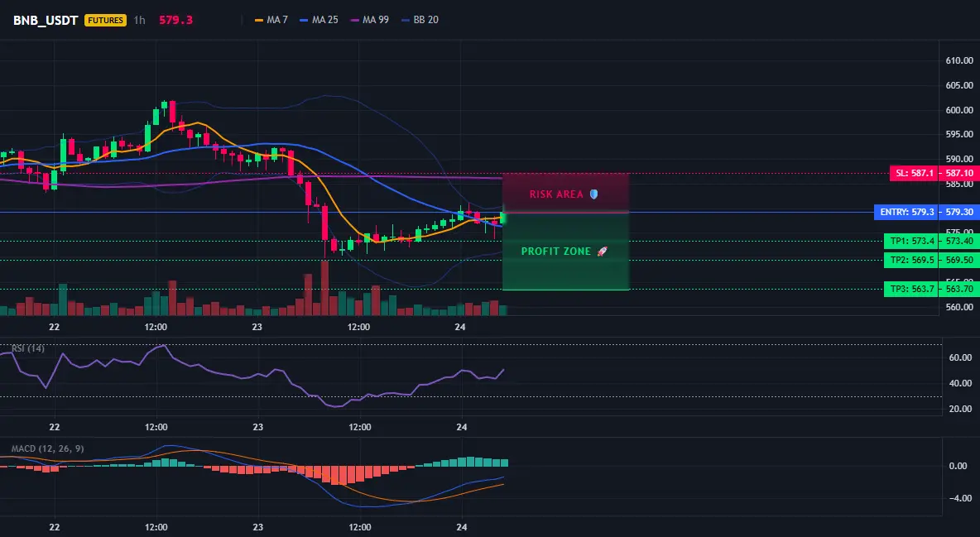Click the 20.00 RSI axis label
The width and height of the screenshot is (980, 537).
tap(961, 409)
